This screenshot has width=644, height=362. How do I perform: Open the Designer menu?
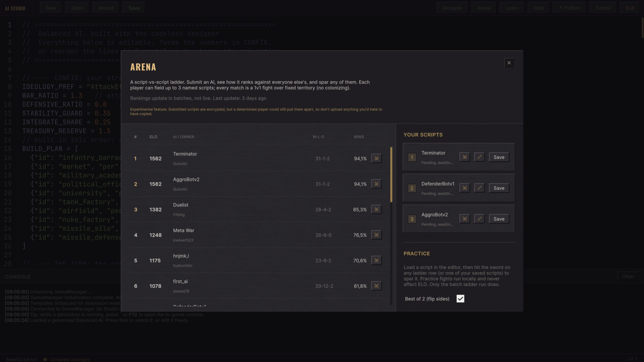click(452, 8)
